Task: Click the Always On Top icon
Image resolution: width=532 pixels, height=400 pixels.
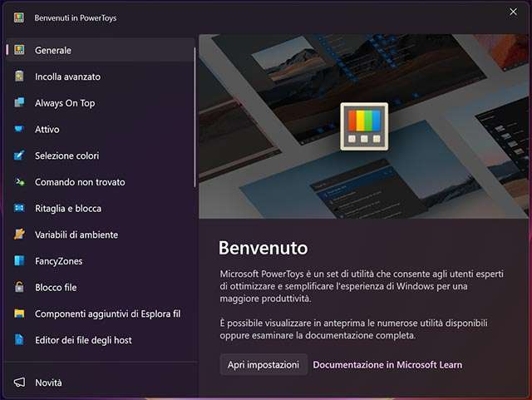Action: [x=19, y=102]
